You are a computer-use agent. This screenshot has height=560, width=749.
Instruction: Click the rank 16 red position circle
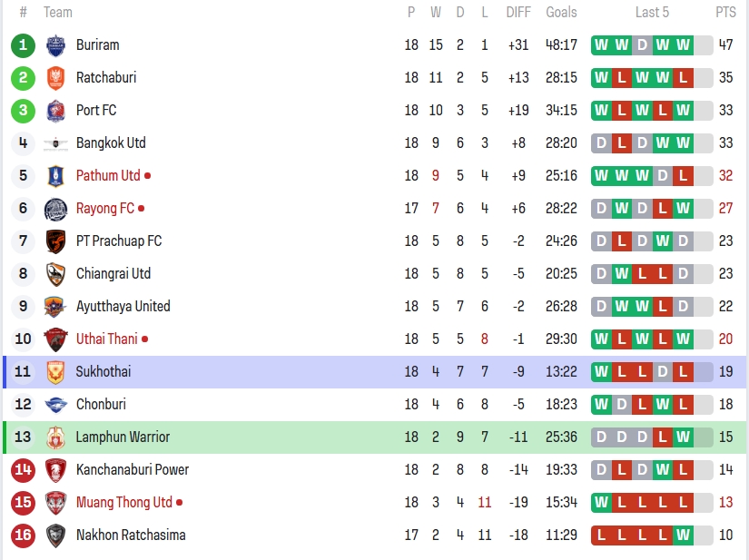pyautogui.click(x=24, y=535)
